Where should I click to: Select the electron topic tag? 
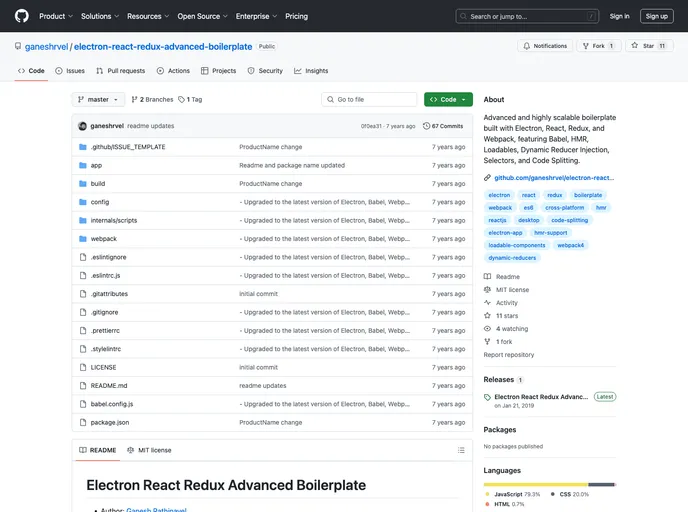pos(499,195)
